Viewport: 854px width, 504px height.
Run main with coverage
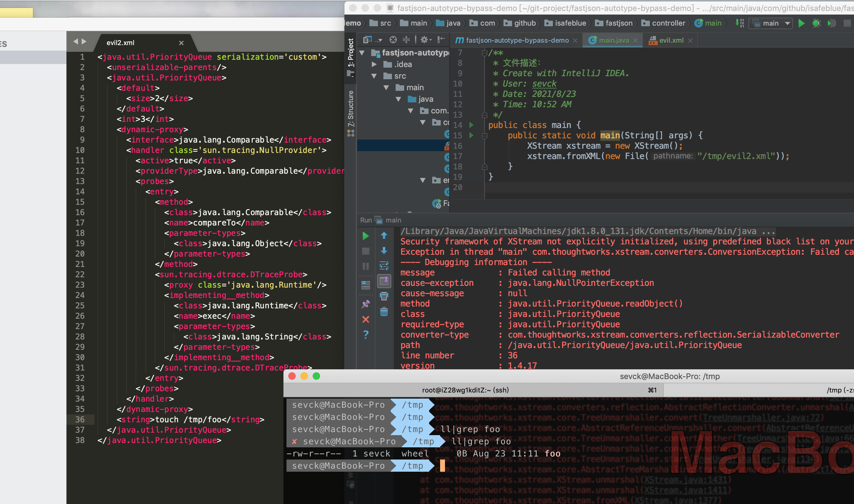coord(831,23)
